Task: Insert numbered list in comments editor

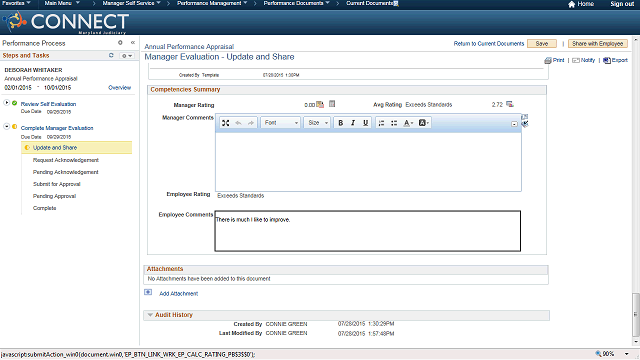Action: [381, 123]
